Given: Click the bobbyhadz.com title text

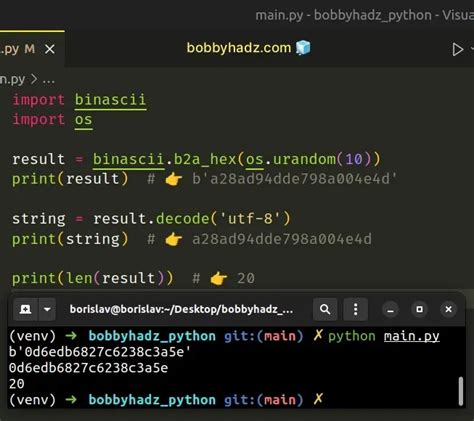Looking at the screenshot, I should pyautogui.click(x=239, y=48).
